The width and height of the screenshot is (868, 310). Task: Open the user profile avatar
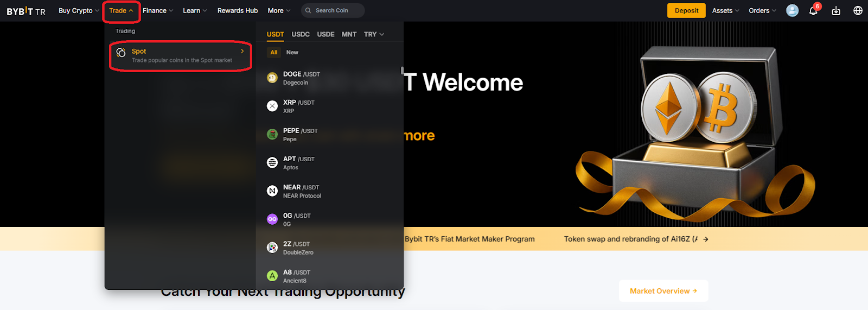792,10
